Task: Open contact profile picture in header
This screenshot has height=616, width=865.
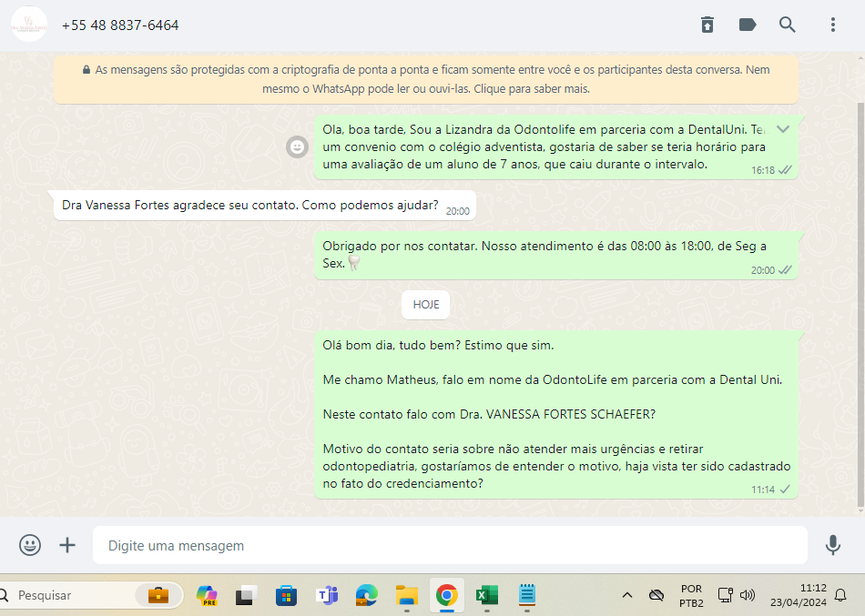Action: 29,25
